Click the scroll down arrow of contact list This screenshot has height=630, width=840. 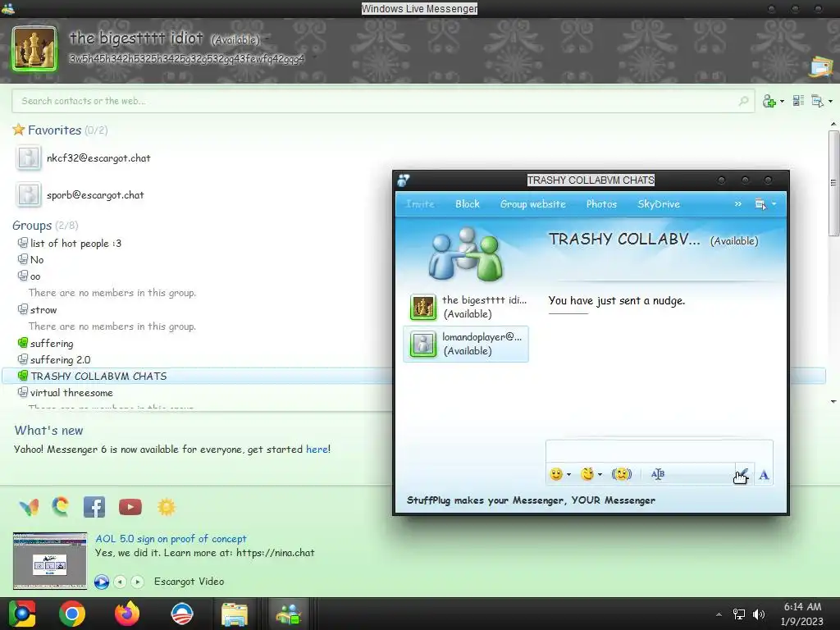click(833, 401)
